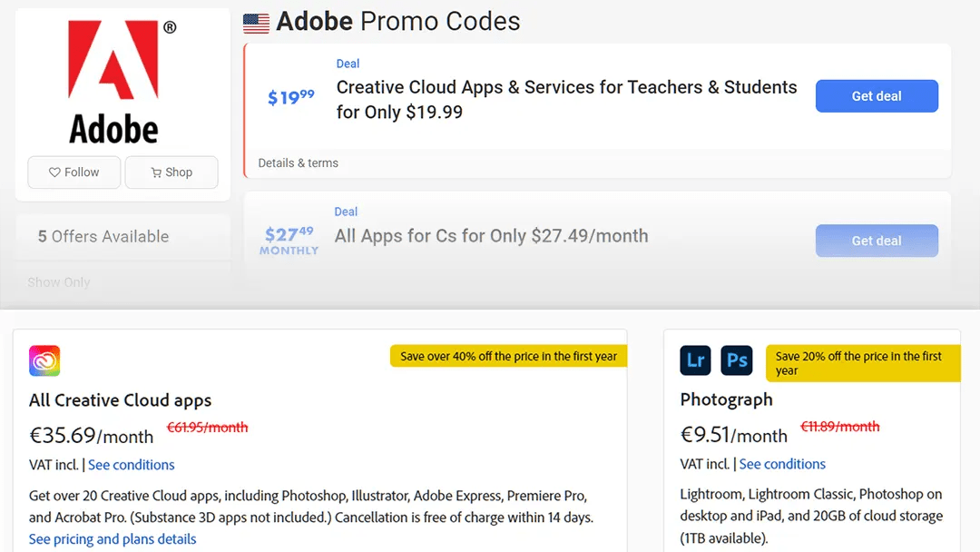Click the Follow button
Image resolution: width=980 pixels, height=552 pixels.
click(x=73, y=172)
